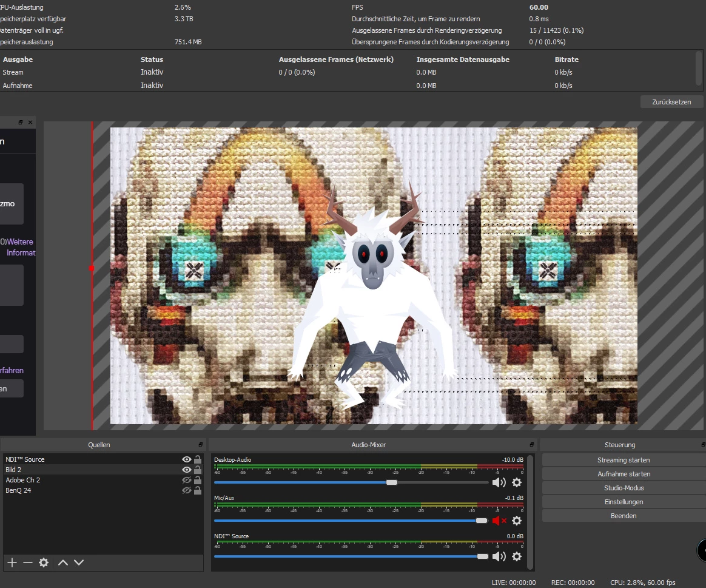The height and width of the screenshot is (588, 706).
Task: Toggle lock on Bild 2 row
Action: tap(198, 470)
